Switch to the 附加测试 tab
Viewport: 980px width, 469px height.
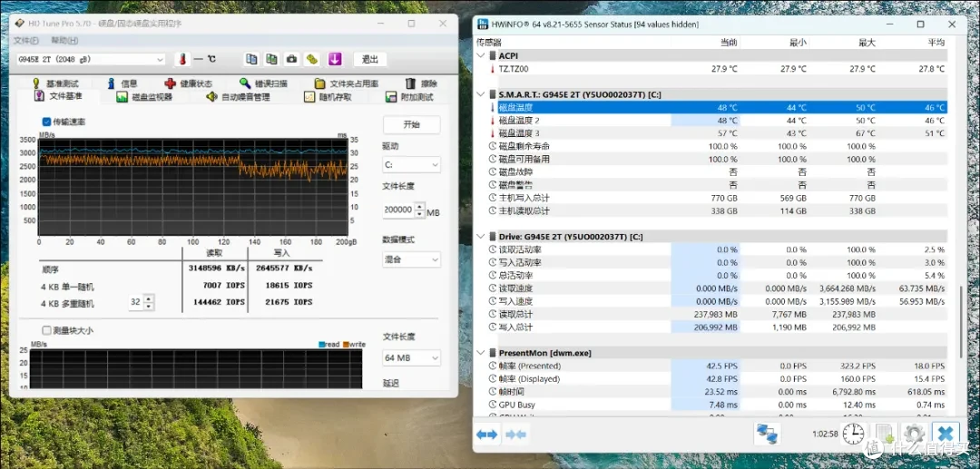coord(409,97)
